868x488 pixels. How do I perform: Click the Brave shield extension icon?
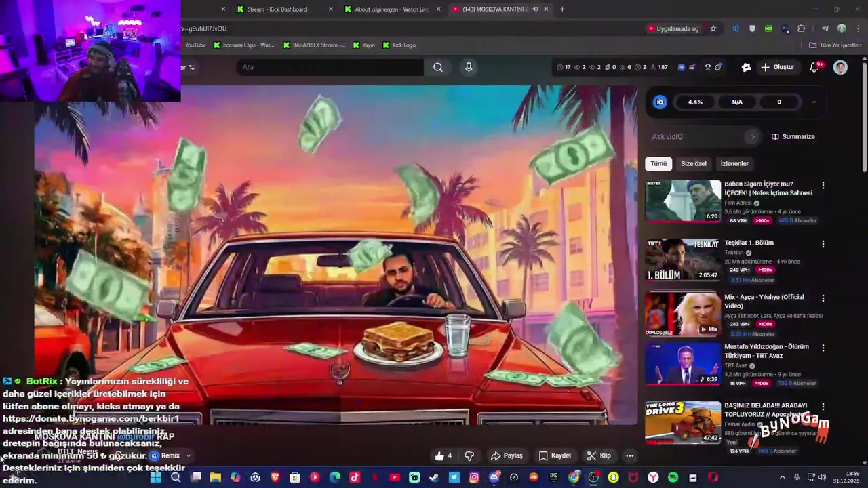pyautogui.click(x=752, y=28)
